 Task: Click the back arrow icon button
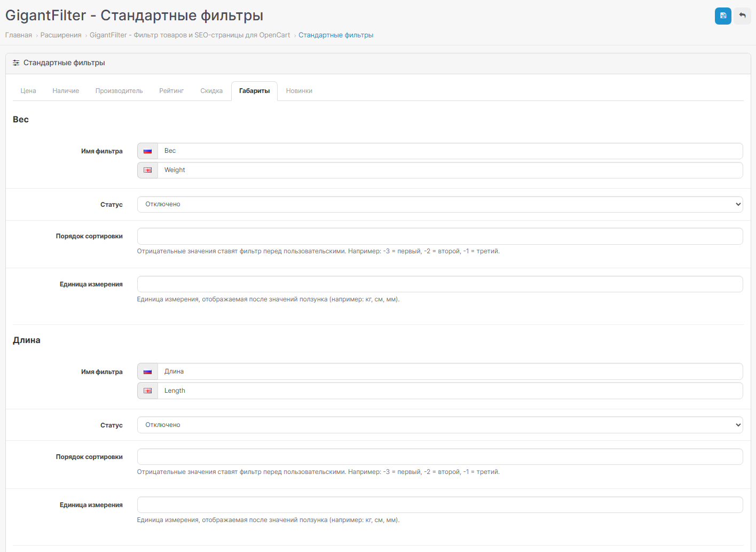click(742, 16)
